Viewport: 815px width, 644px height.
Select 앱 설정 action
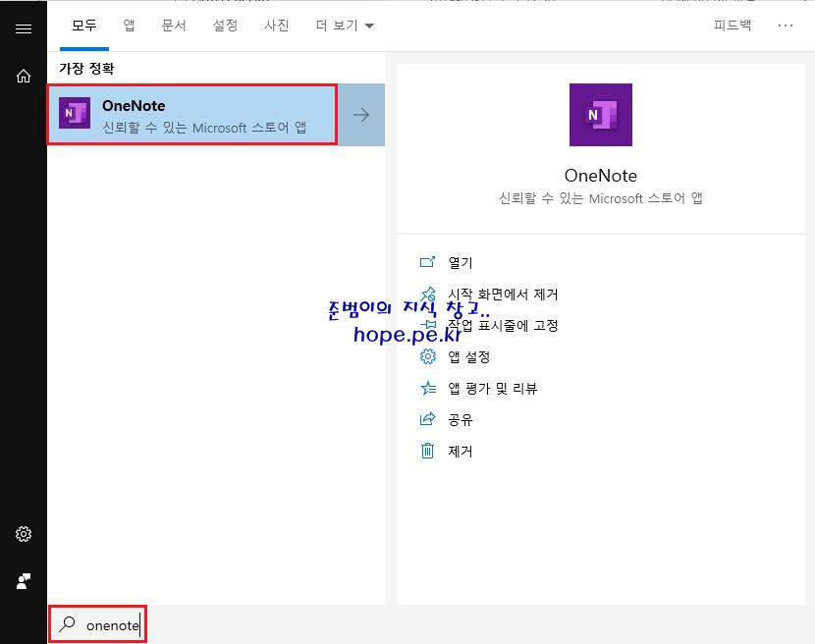coord(468,357)
